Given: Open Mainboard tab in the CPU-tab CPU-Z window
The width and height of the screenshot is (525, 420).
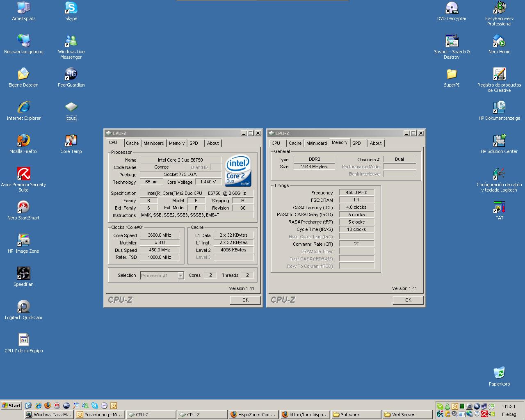Looking at the screenshot, I should tap(154, 143).
